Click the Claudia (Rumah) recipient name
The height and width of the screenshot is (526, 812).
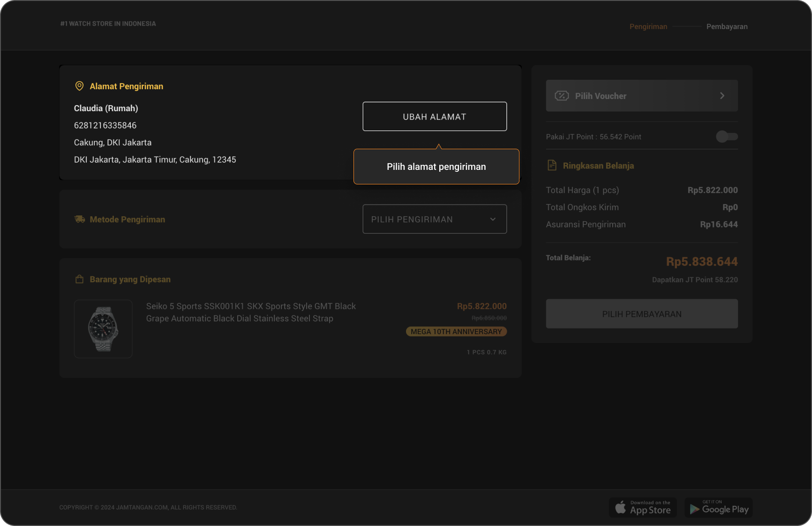(x=106, y=108)
